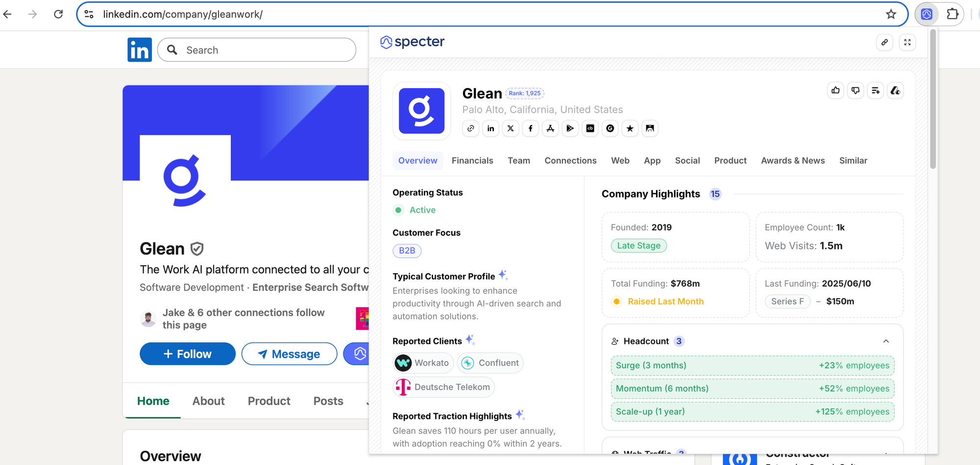980x465 pixels.
Task: Open Glean's website link icon in Specter
Action: pyautogui.click(x=471, y=128)
